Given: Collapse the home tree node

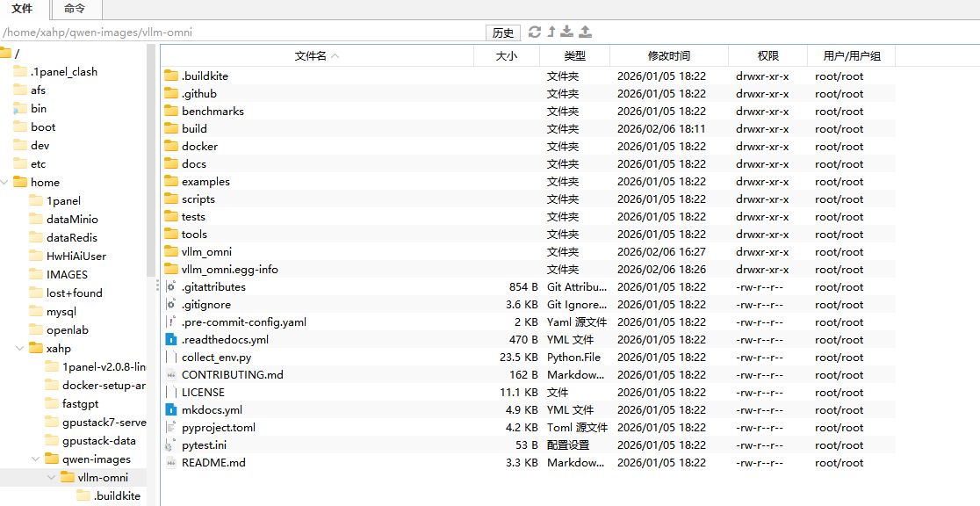Looking at the screenshot, I should pyautogui.click(x=5, y=183).
